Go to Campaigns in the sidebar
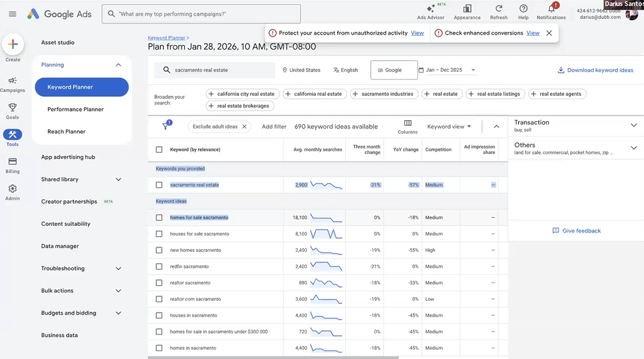This screenshot has width=644, height=359. [x=12, y=84]
